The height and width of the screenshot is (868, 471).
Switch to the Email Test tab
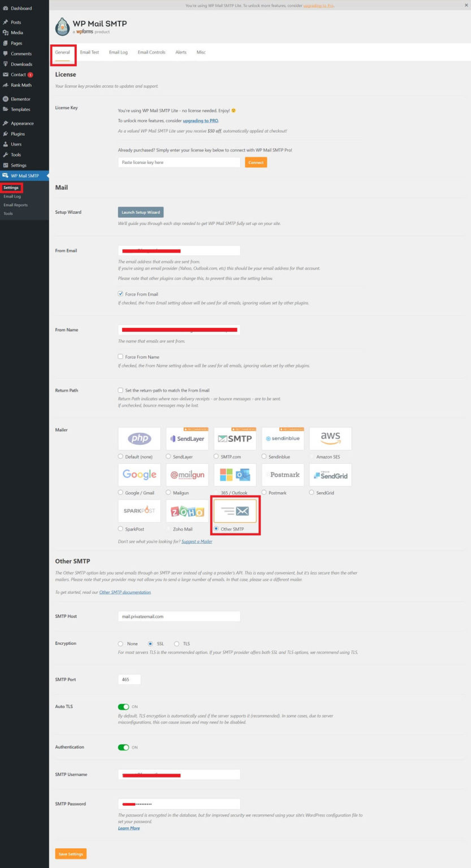click(x=89, y=52)
